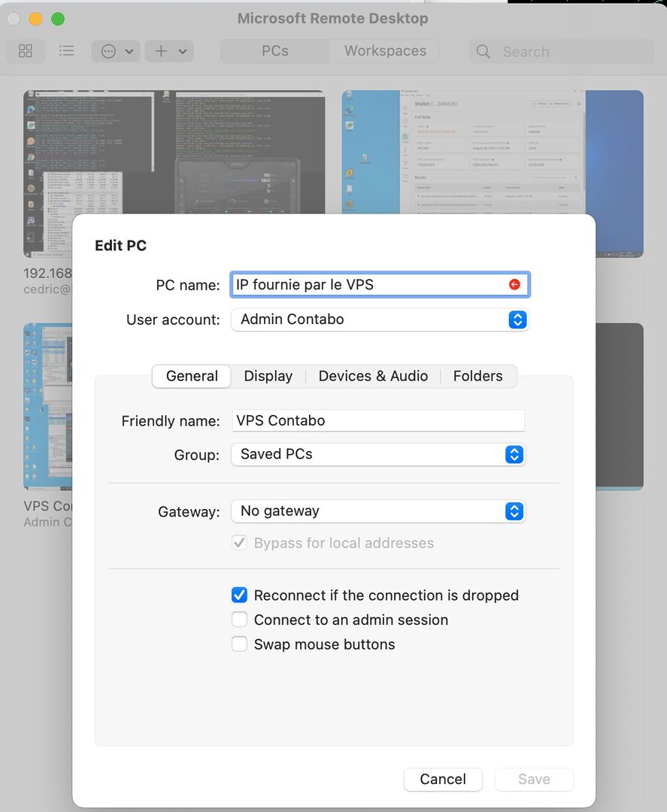Select the Workspaces tab

[385, 51]
